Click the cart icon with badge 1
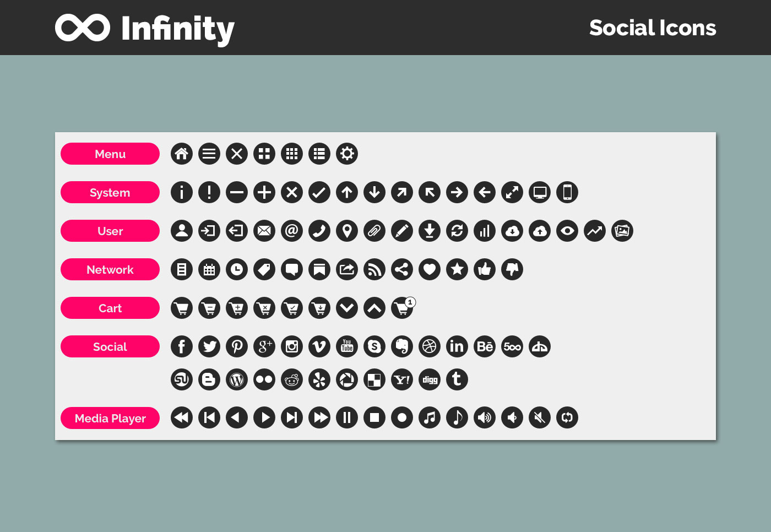 pyautogui.click(x=403, y=308)
